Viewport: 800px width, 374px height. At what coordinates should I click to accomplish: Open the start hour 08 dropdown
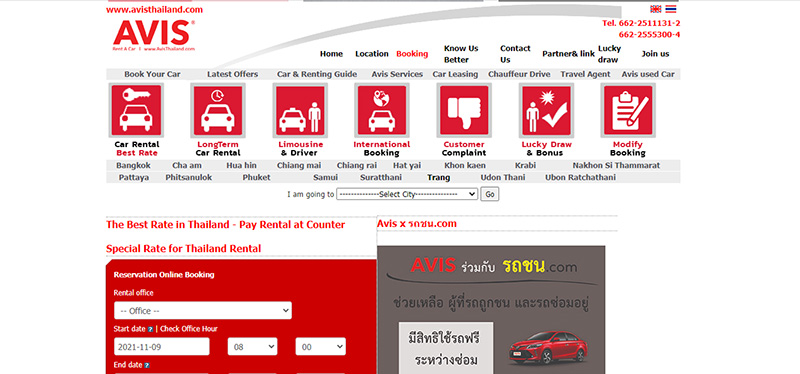tap(253, 346)
